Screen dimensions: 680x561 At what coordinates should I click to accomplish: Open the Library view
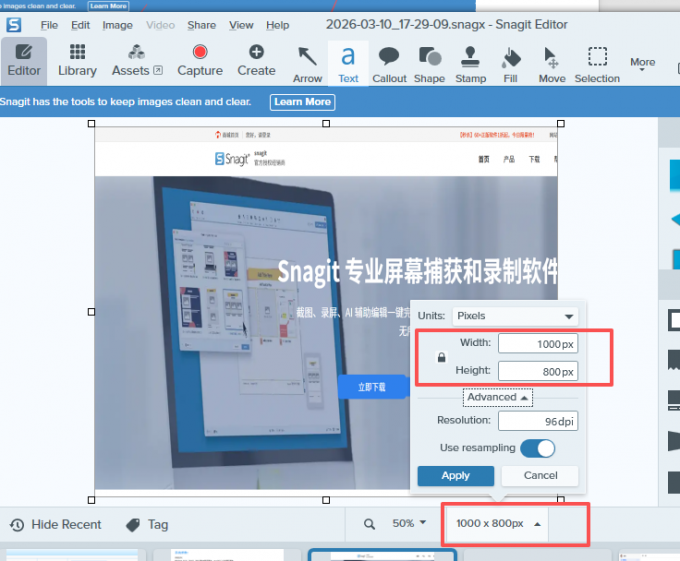click(77, 60)
